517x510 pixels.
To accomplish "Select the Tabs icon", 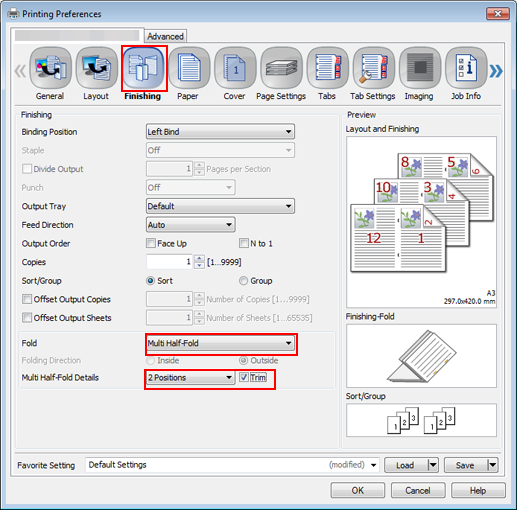I will (x=327, y=68).
